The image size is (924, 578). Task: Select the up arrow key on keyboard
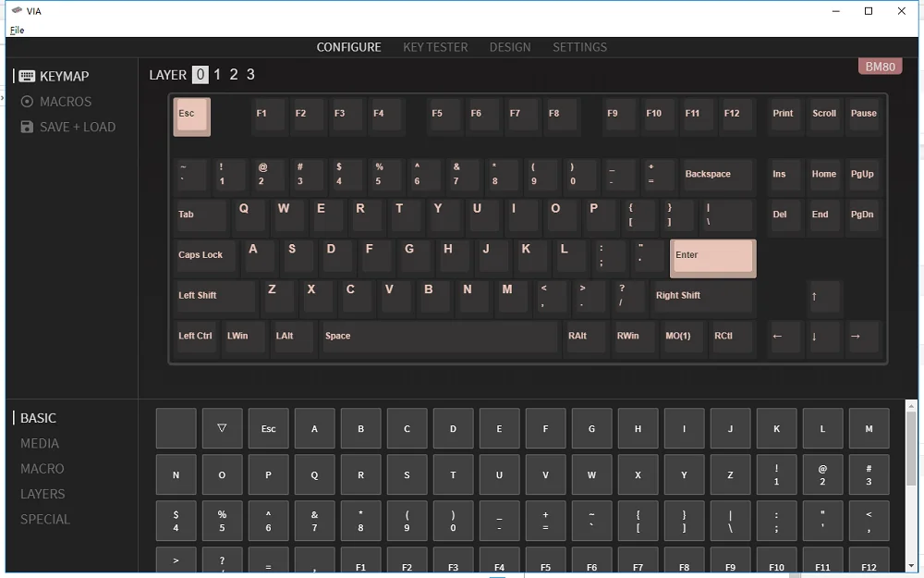823,297
